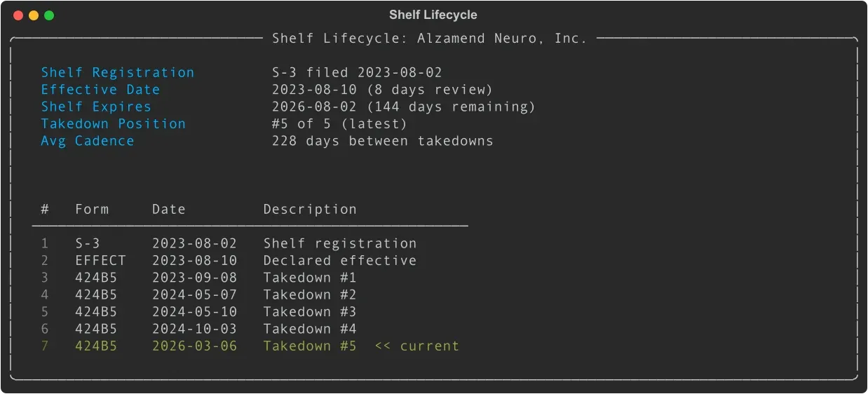Screen dimensions: 868x394
Task: Select '2023-08-10 (8 days review)' value
Action: pos(383,90)
